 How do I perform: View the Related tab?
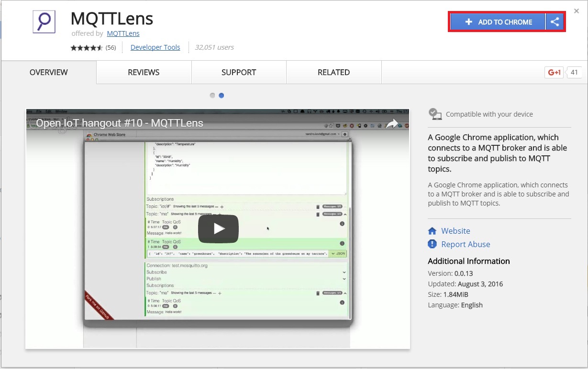[333, 72]
